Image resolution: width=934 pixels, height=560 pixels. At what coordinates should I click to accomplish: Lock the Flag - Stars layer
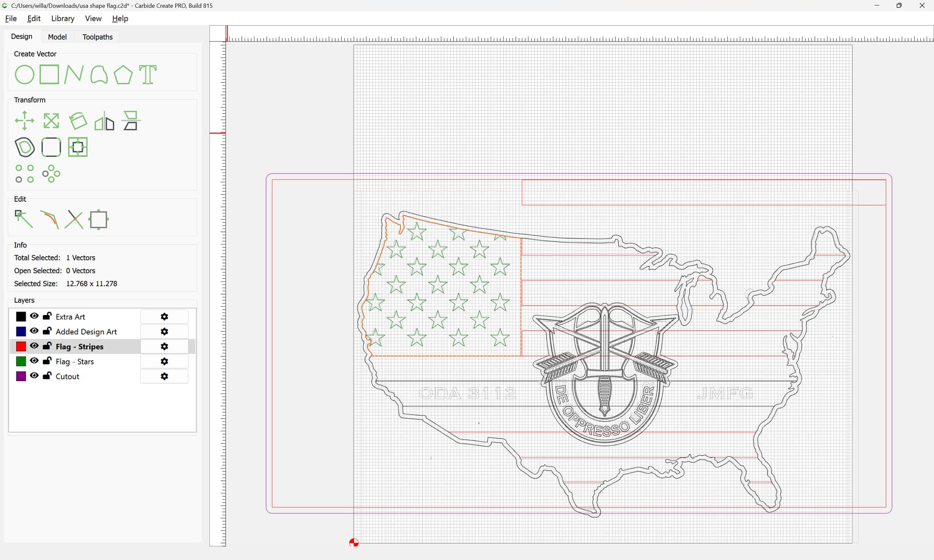tap(47, 361)
